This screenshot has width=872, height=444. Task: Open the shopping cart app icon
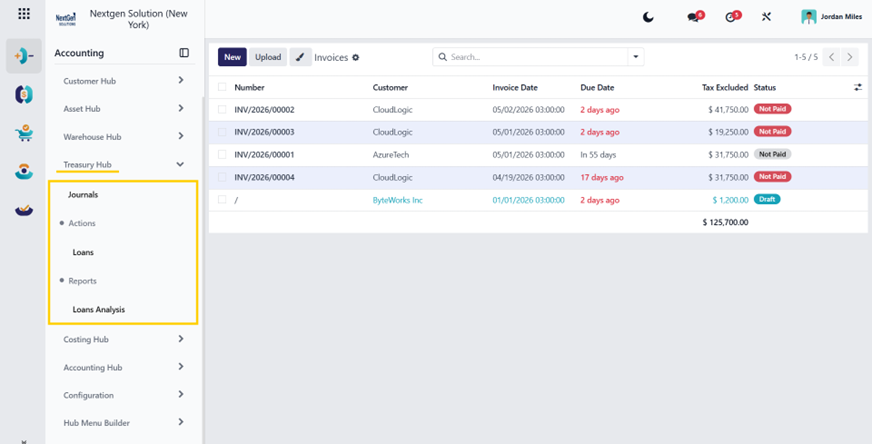[x=24, y=133]
